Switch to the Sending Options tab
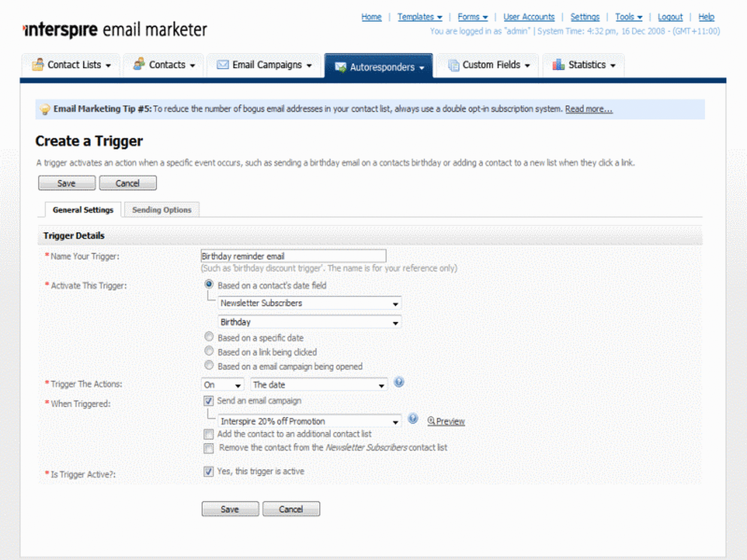 pos(162,210)
